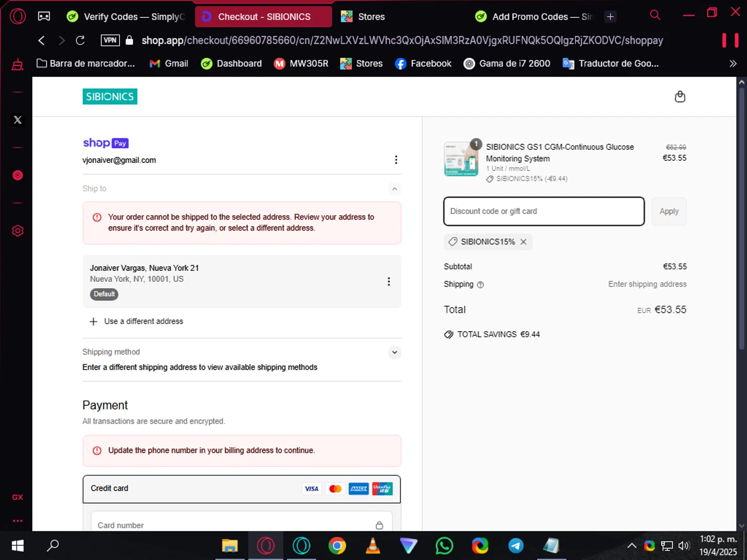
Task: Open a new tab with plus button
Action: pos(610,17)
